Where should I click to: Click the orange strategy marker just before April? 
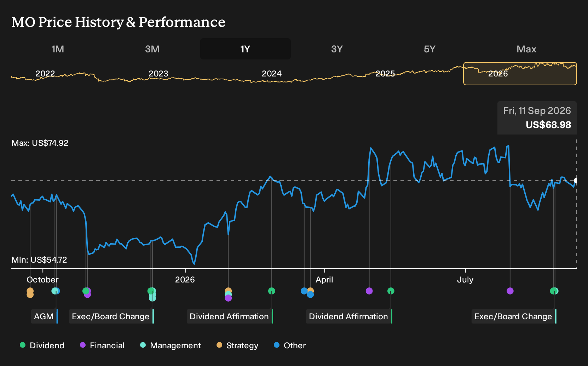(x=311, y=291)
